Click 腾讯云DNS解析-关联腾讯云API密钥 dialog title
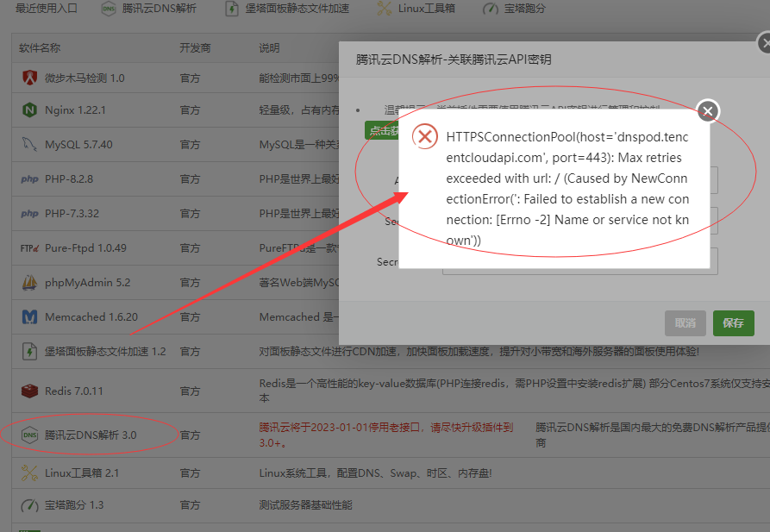This screenshot has width=770, height=532. (454, 59)
